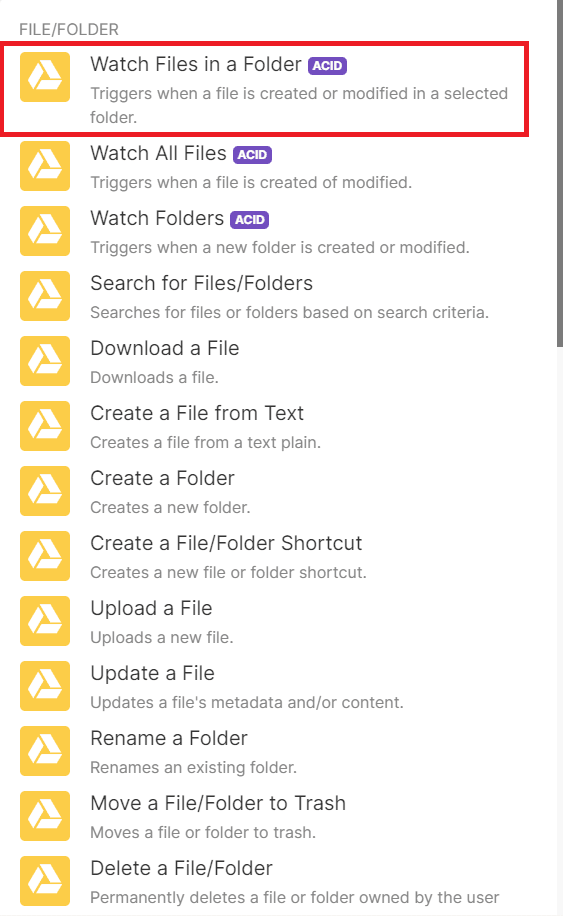The width and height of the screenshot is (563, 917).
Task: Click Google Drive icon beside Search for Files/Folders
Action: coord(45,296)
